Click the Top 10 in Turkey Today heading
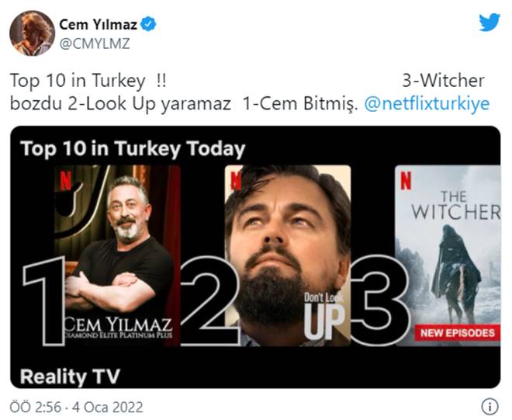512x420 pixels. point(133,148)
